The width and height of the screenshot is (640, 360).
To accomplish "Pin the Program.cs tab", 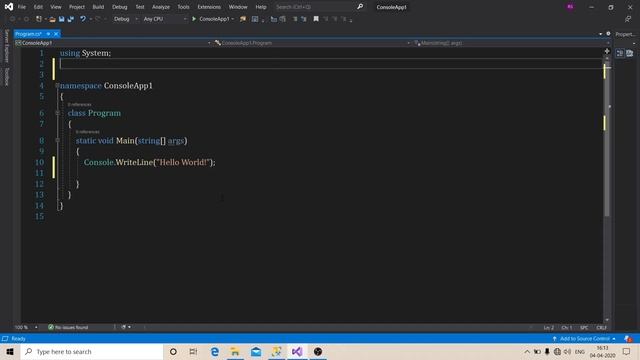I will [48, 34].
